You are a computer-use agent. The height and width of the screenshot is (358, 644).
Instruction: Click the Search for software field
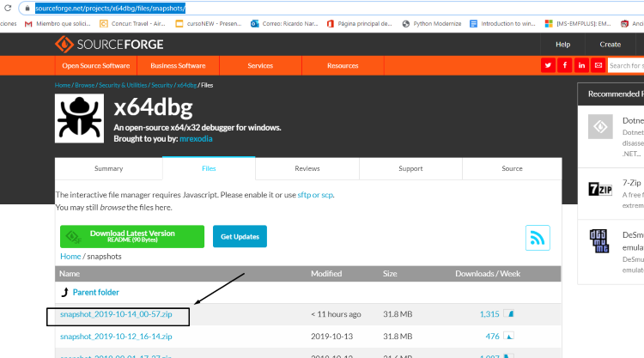(x=626, y=66)
